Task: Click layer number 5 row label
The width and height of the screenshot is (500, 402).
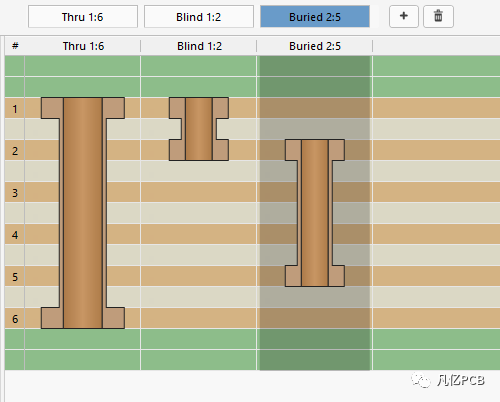Action: pyautogui.click(x=15, y=277)
